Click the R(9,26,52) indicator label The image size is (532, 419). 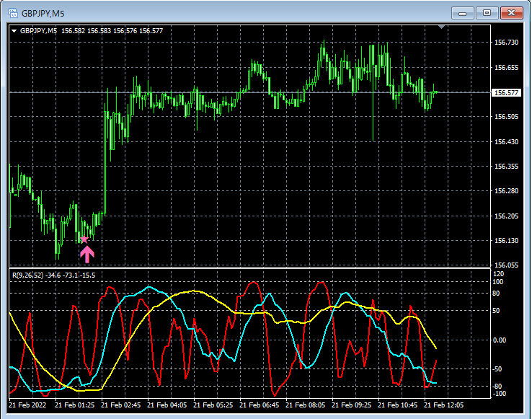click(53, 275)
